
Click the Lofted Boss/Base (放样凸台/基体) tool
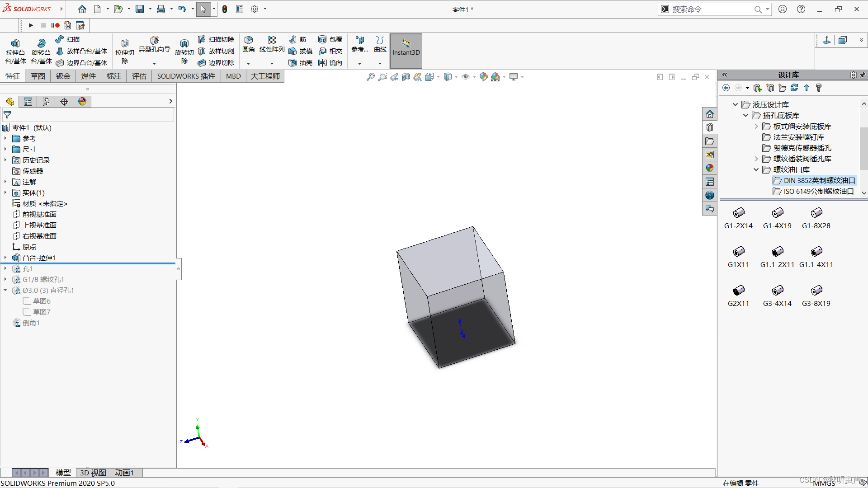coord(82,51)
